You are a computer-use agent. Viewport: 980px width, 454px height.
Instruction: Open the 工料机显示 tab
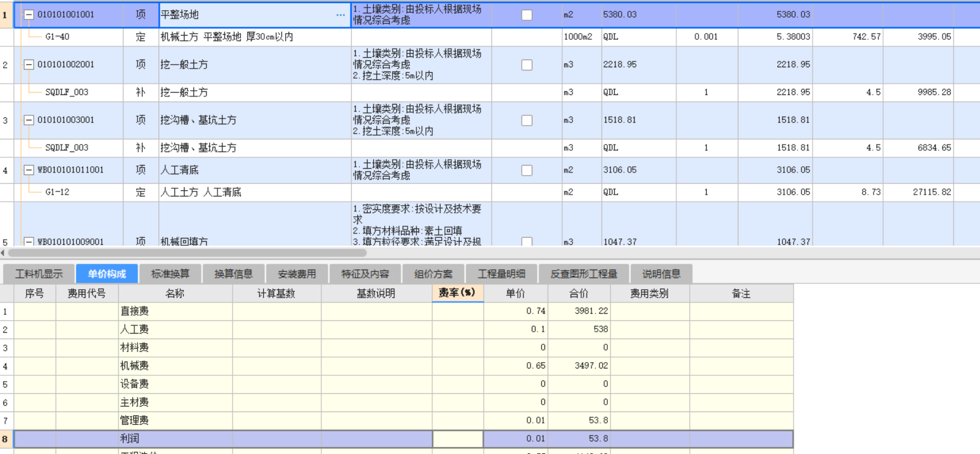[x=39, y=274]
